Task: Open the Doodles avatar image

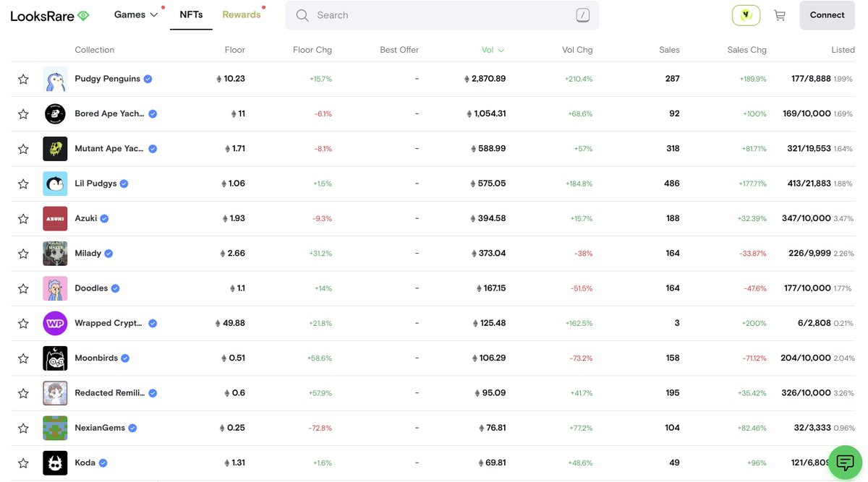Action: (x=55, y=288)
